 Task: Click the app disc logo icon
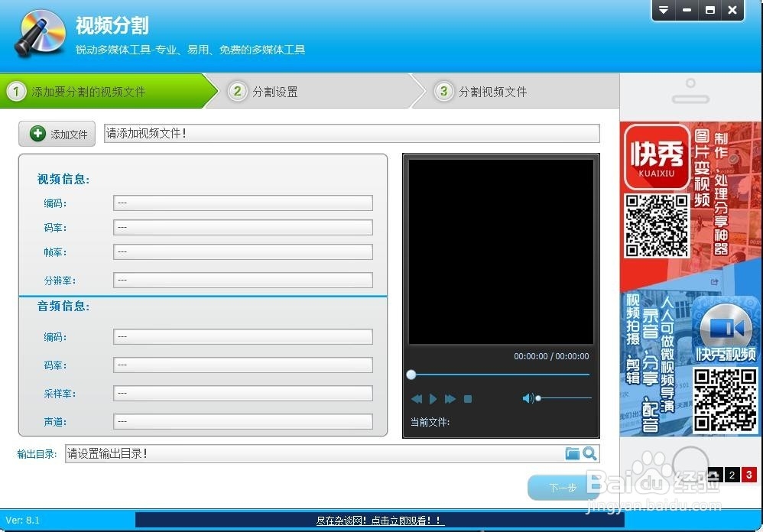coord(40,33)
